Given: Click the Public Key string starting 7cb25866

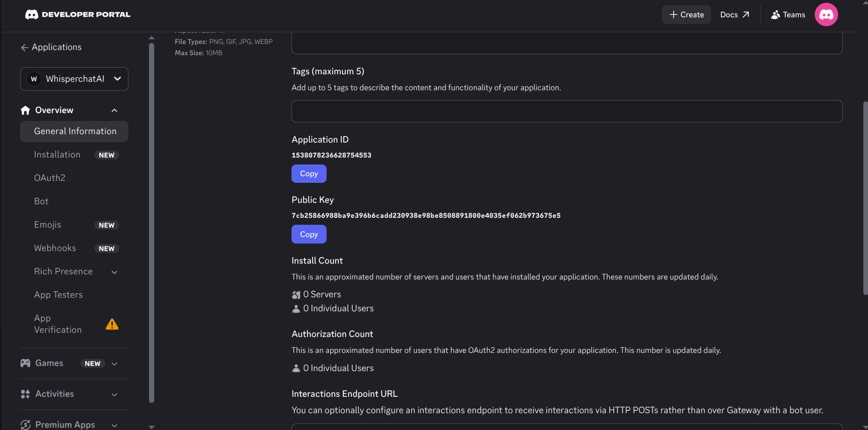Looking at the screenshot, I should (426, 215).
